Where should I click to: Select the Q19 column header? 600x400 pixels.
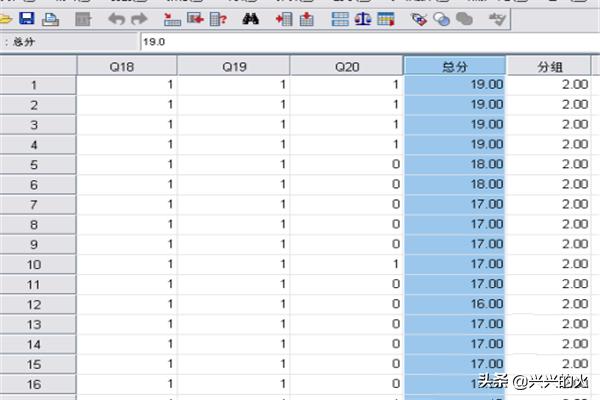(x=233, y=65)
